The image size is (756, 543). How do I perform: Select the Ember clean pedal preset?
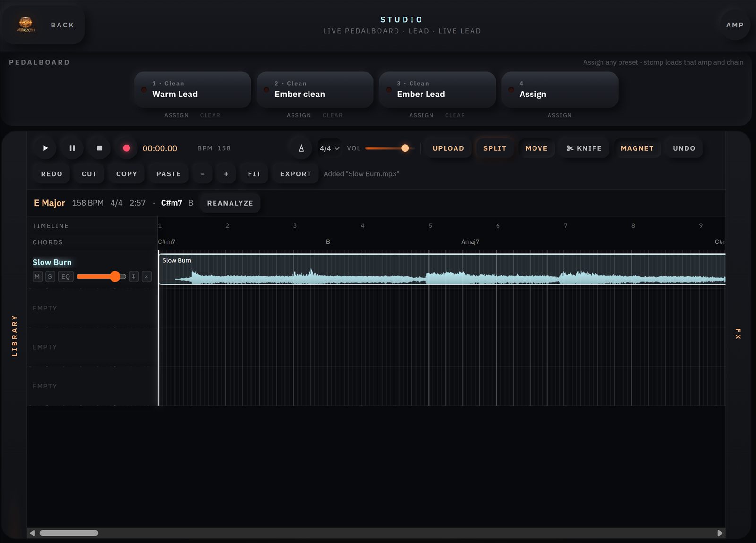pyautogui.click(x=315, y=89)
